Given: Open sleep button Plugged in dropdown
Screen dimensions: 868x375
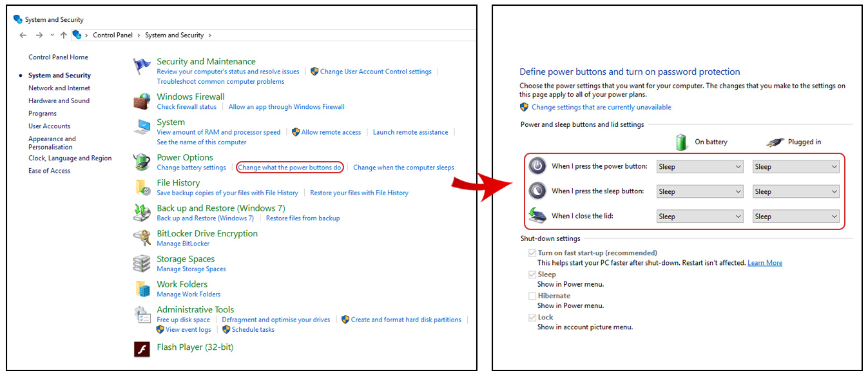Looking at the screenshot, I should coord(796,191).
